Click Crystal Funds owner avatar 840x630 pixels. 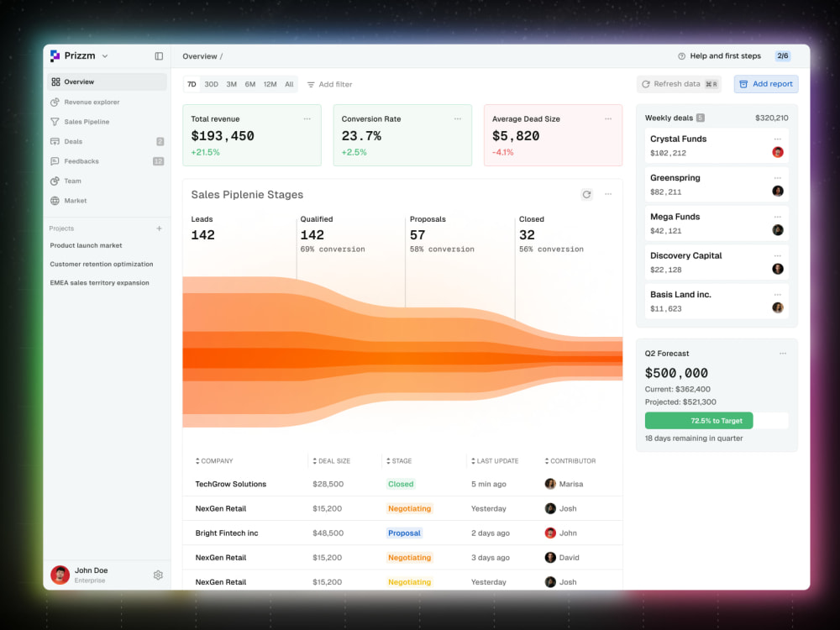tap(778, 152)
